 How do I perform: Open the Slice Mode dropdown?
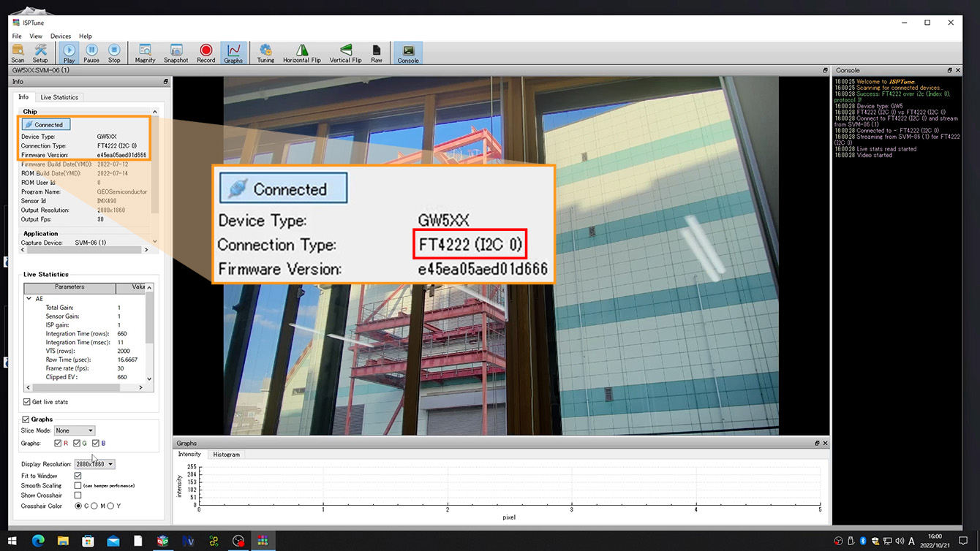[75, 430]
